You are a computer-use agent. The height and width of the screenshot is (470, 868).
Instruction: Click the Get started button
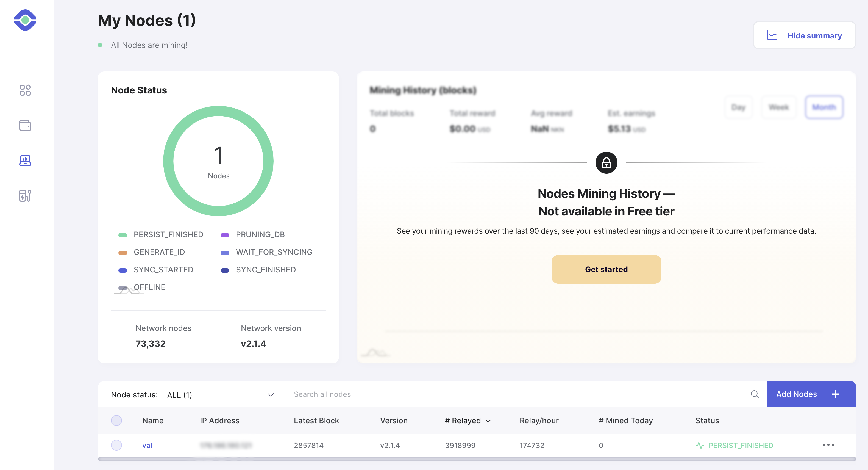click(606, 269)
